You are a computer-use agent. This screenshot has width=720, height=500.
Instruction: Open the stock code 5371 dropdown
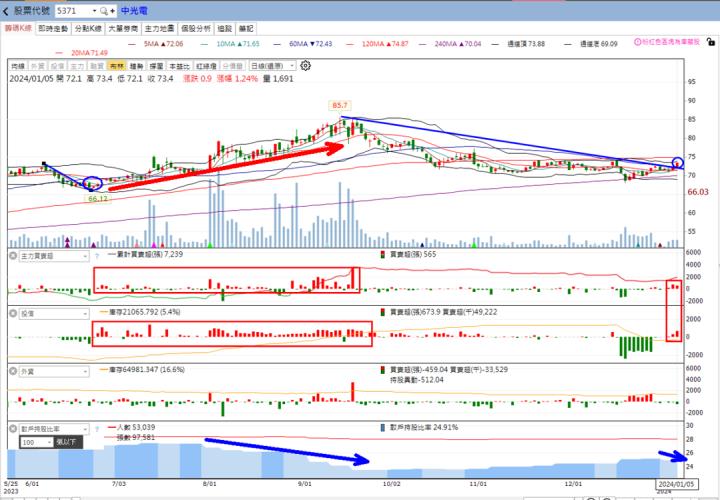pos(92,9)
